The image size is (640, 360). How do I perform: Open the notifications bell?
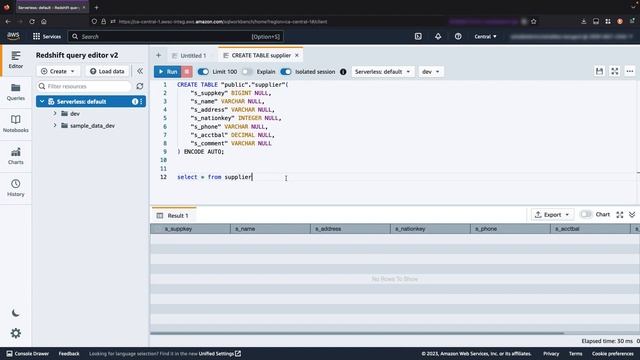click(438, 36)
